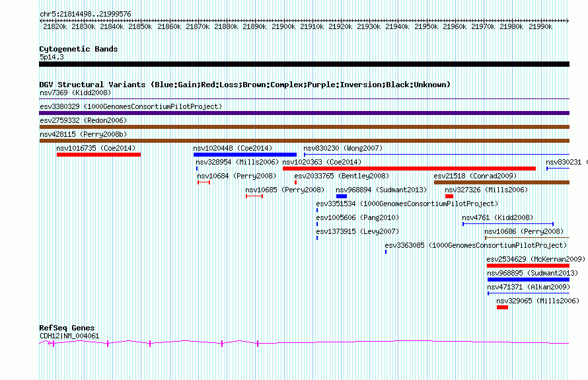Click the long red nsv1020363 variant bar
Viewport: 588px width, 380px height.
click(x=408, y=169)
